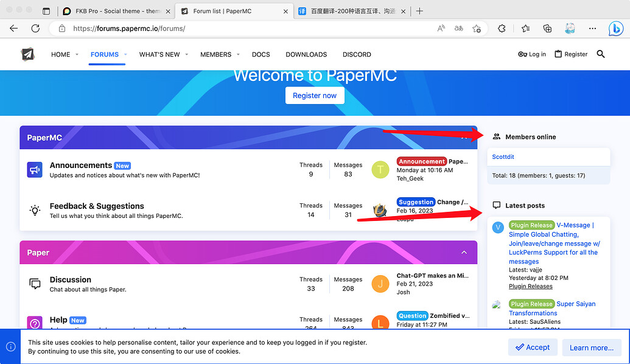Click the Discussion chat bubbles icon

[35, 284]
